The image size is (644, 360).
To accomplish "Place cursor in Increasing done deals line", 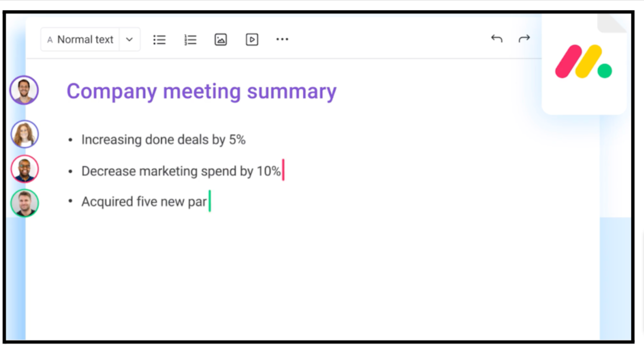I will point(163,140).
